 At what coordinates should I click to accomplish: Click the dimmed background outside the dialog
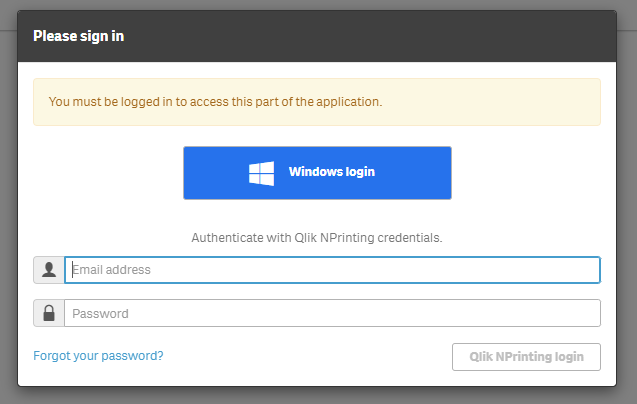pos(7,200)
